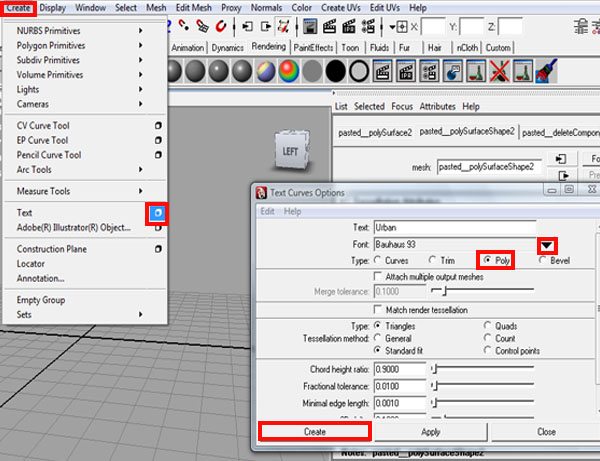The height and width of the screenshot is (461, 600).
Task: Click the outputs from selected object icon
Action: click(x=265, y=26)
